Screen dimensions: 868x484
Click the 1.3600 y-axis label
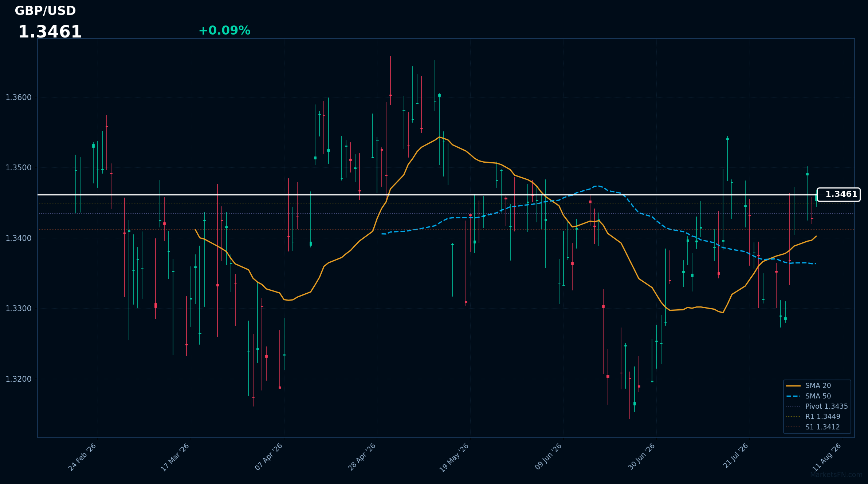[19, 98]
